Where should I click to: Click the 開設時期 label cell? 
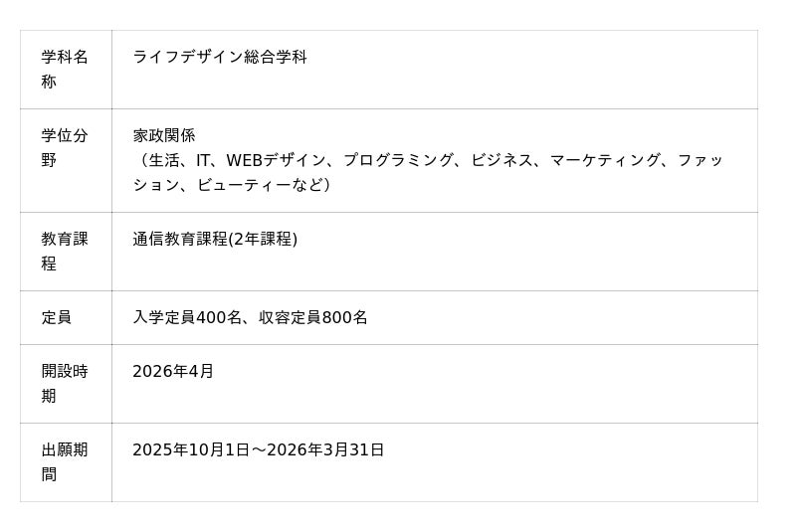65,383
